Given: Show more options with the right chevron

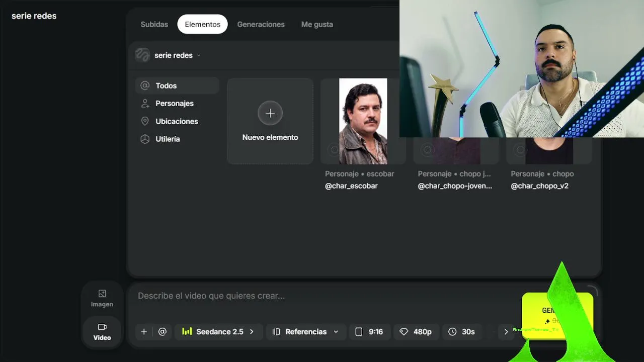Looking at the screenshot, I should pyautogui.click(x=506, y=332).
